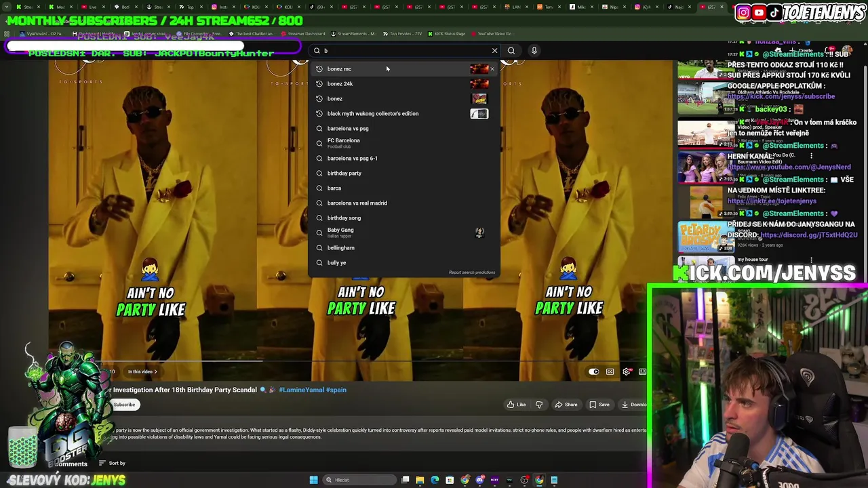Click the taskbar 'Hledat' search box
868x488 pixels.
pyautogui.click(x=359, y=480)
